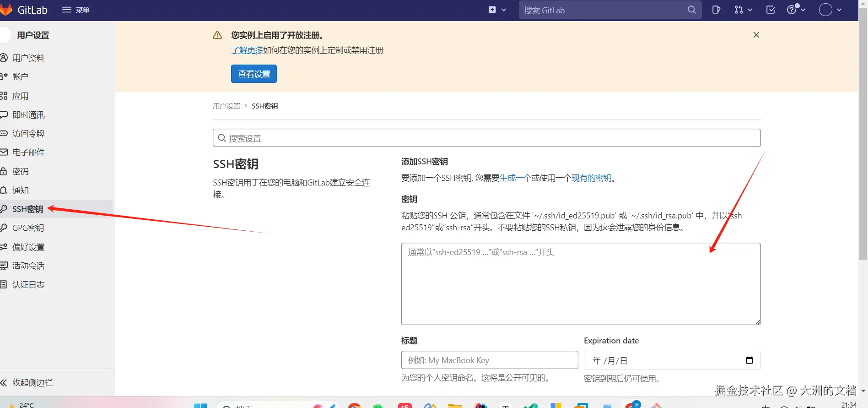Open 即时通讯 in the sidebar
Screen dimensions: 868x408
click(x=56, y=114)
